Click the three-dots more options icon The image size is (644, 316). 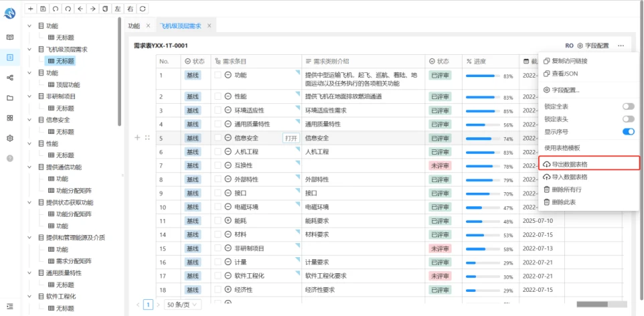click(x=621, y=46)
